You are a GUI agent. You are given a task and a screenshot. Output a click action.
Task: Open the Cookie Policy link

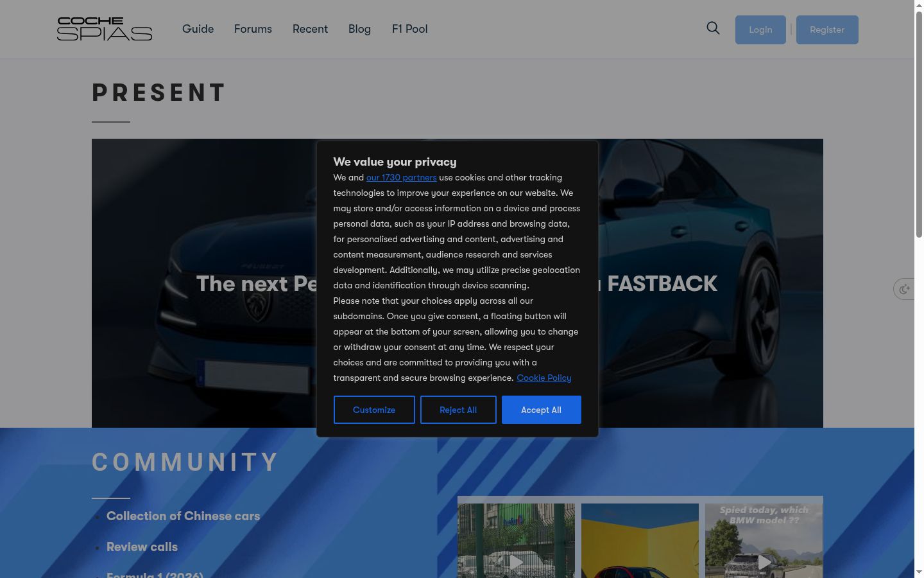544,378
